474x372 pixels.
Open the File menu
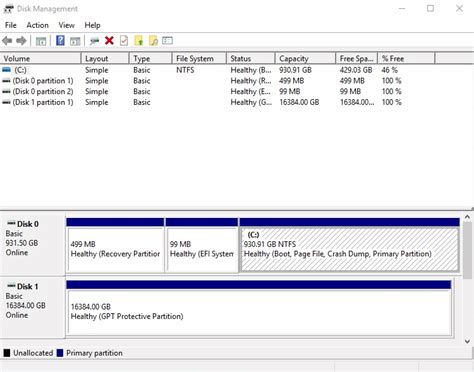[x=11, y=25]
